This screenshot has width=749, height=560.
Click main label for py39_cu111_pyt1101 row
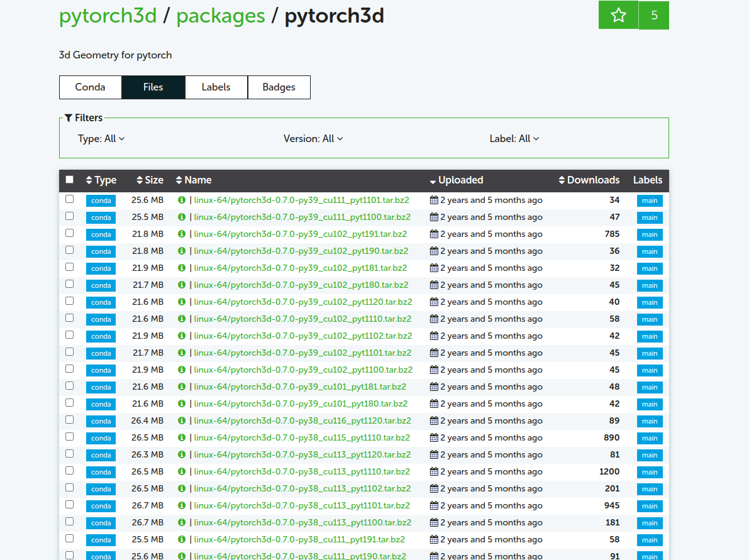coord(650,200)
